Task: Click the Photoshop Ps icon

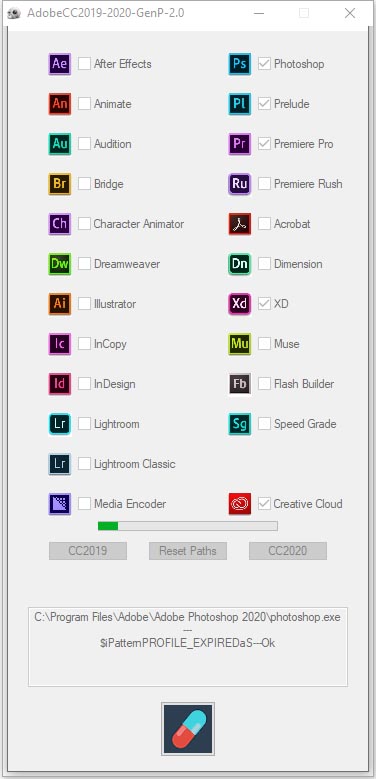Action: (240, 64)
